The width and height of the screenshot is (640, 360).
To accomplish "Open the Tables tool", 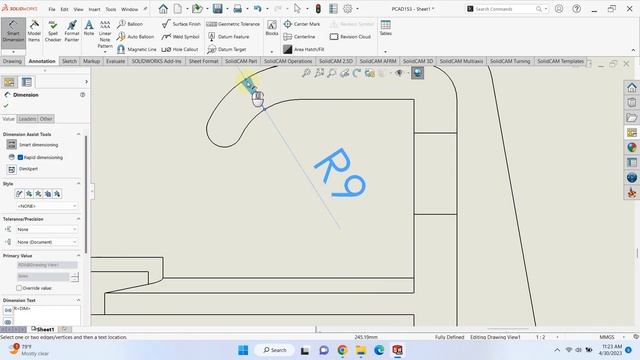I will pyautogui.click(x=385, y=28).
